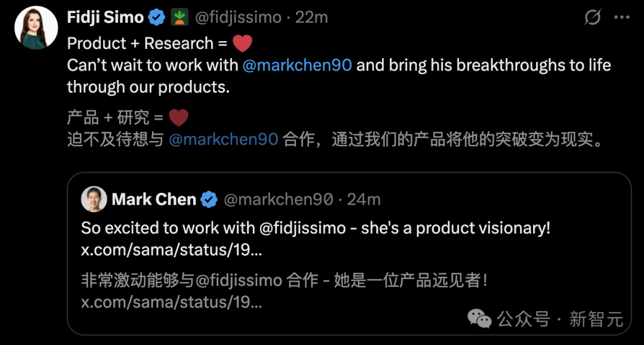Click Fidji Simo's blue verified badge
The height and width of the screenshot is (345, 644).
157,17
